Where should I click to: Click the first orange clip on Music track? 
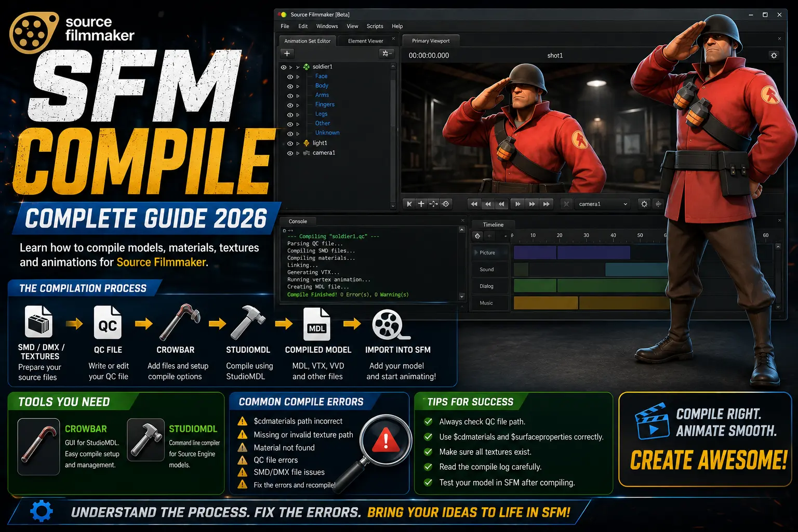546,303
